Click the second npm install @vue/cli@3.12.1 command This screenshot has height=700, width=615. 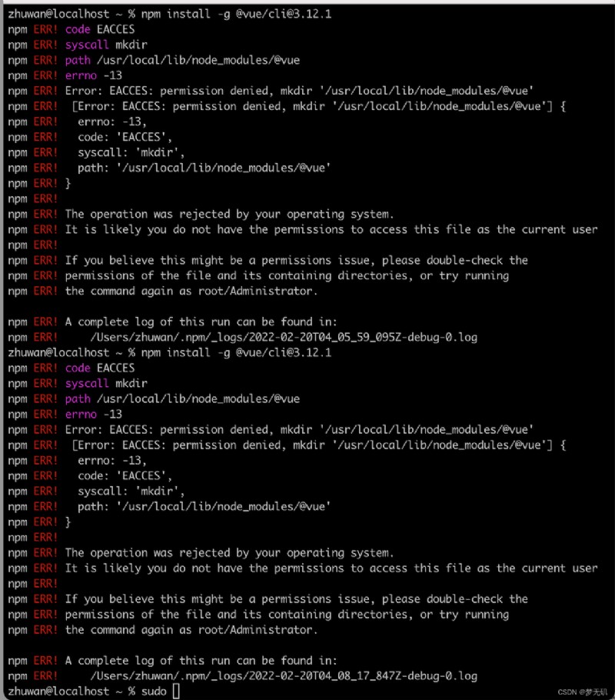(237, 352)
